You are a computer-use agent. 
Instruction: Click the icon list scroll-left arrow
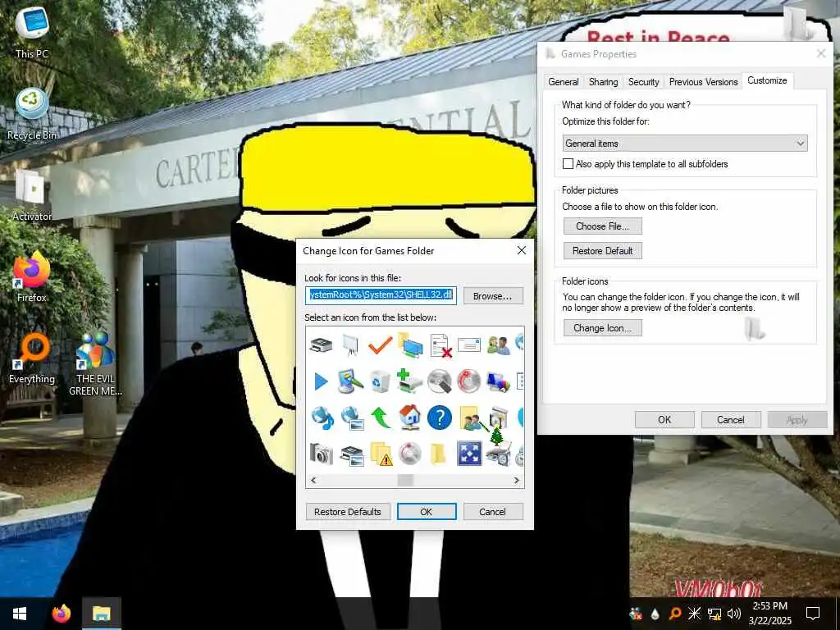click(314, 480)
